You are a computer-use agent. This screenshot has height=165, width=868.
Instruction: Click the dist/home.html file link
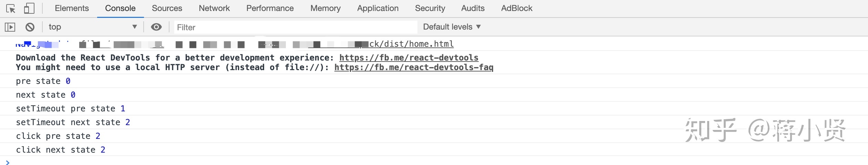pyautogui.click(x=411, y=44)
